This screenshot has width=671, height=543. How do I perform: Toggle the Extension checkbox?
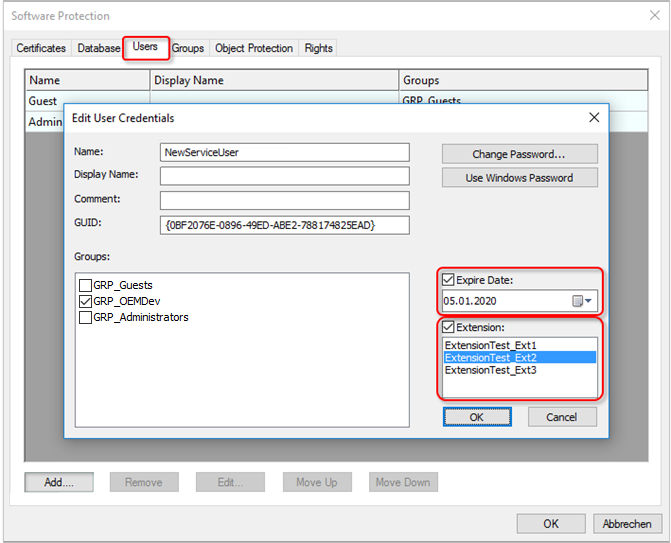pyautogui.click(x=448, y=327)
